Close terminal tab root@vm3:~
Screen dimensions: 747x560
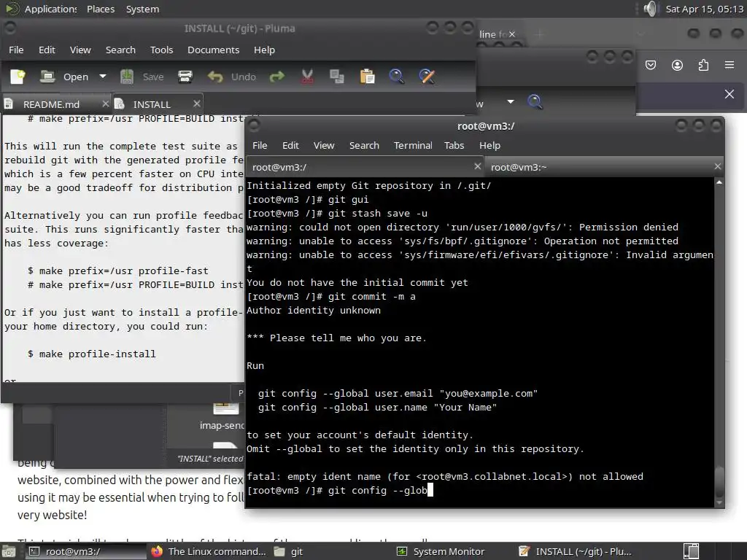718,166
